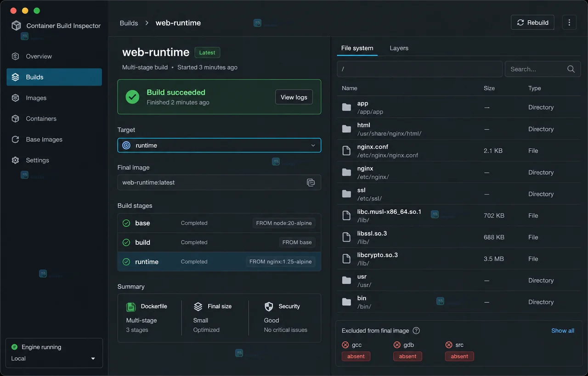Screen dimensions: 588x376
Task: Switch to the File system tab
Action: (357, 48)
